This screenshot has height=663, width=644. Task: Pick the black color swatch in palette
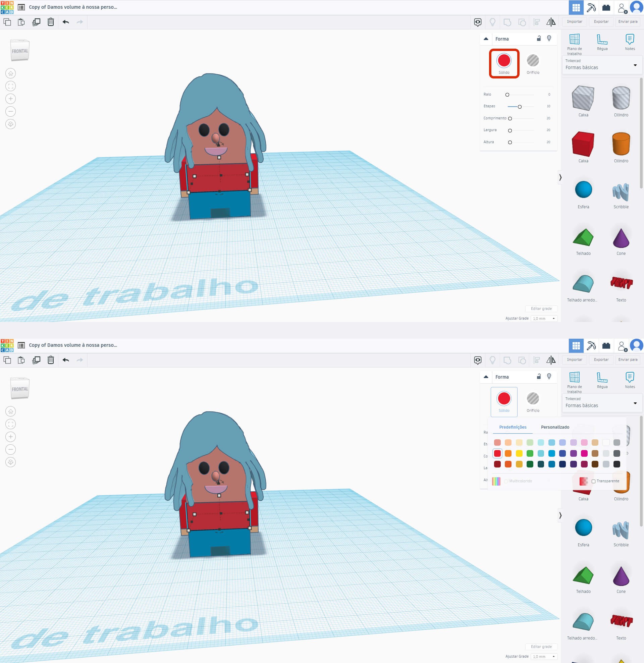pos(616,464)
